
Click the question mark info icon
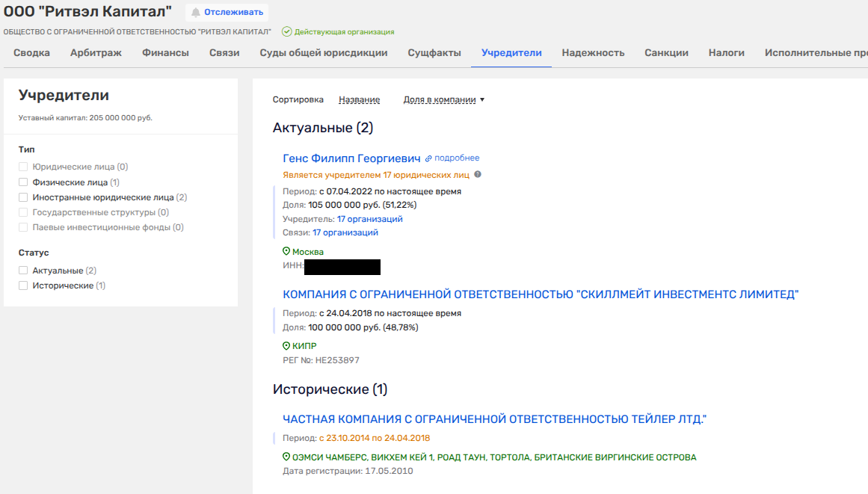(478, 175)
